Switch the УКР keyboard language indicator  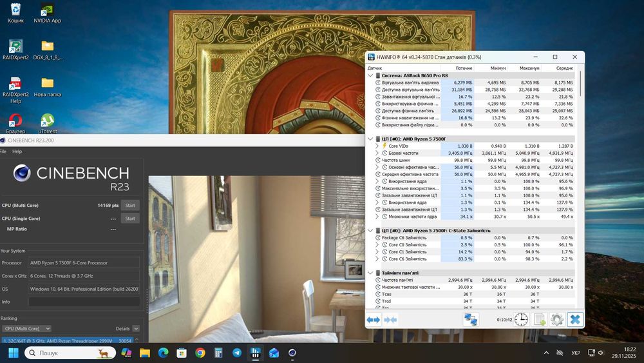point(576,353)
